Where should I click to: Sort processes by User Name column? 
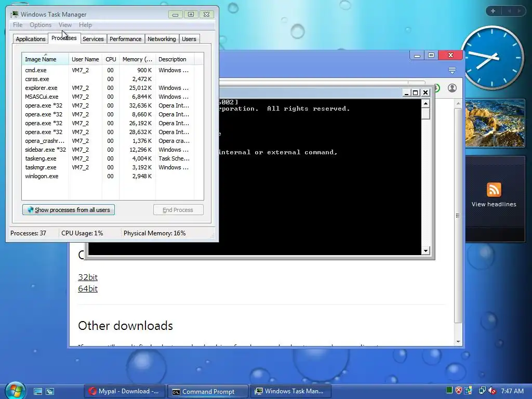click(85, 59)
